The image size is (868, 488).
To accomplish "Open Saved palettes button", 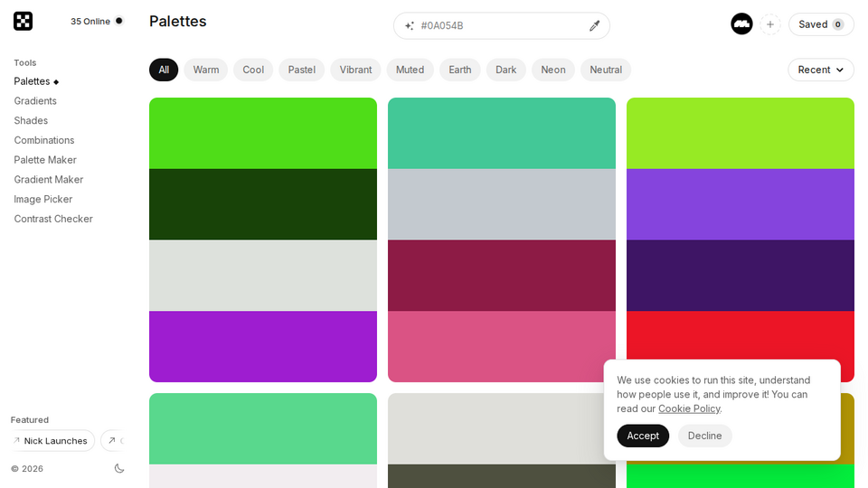I will [x=821, y=24].
